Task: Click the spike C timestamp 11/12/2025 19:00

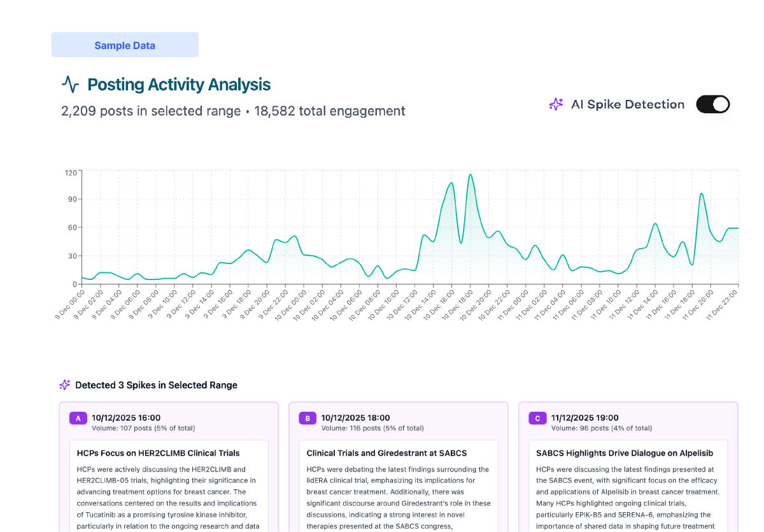Action: [585, 418]
